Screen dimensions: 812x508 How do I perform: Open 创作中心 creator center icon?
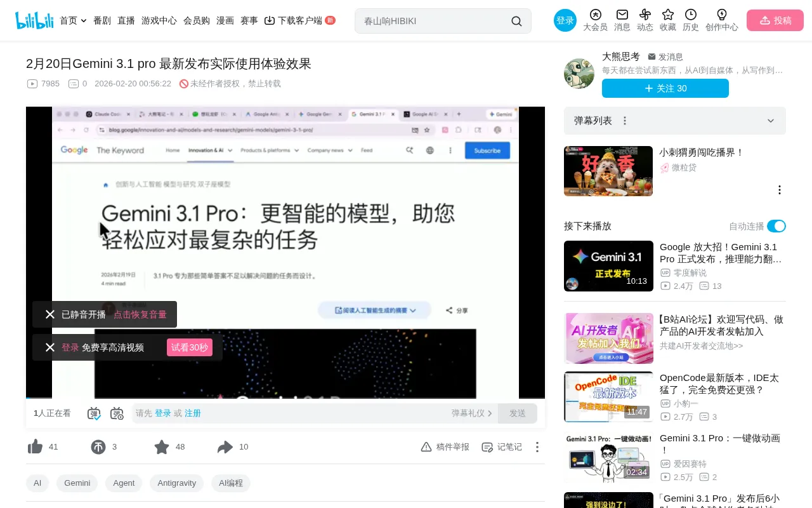722,20
